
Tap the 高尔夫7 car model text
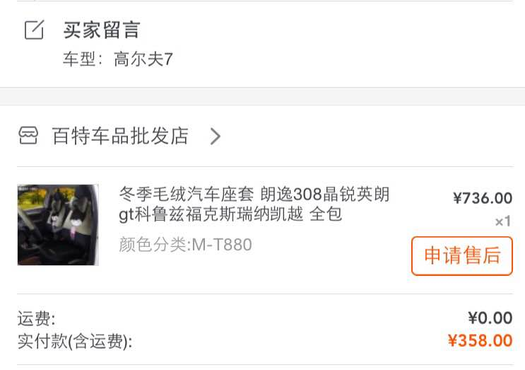pyautogui.click(x=143, y=59)
